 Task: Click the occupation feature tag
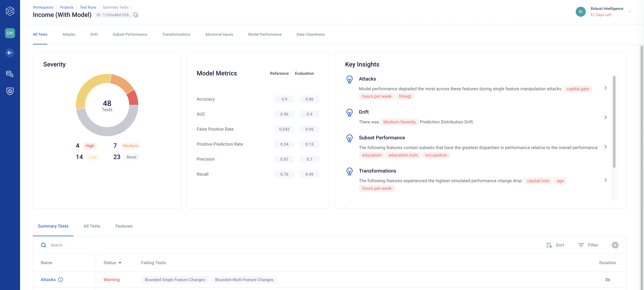tap(436, 155)
